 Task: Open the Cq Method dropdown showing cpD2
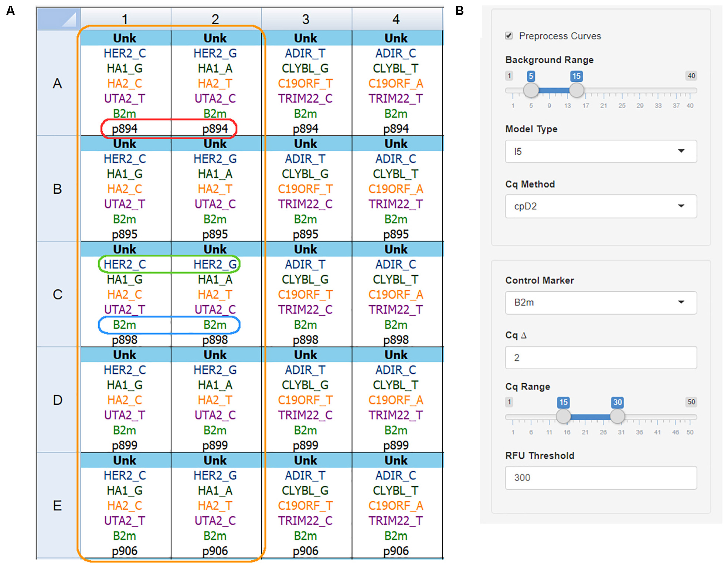click(601, 206)
